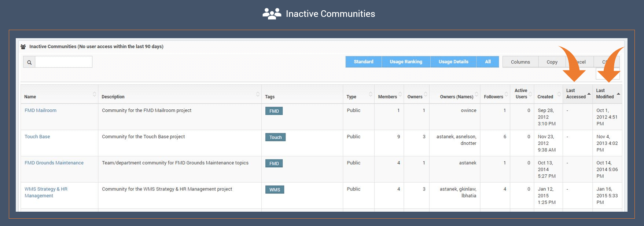Click the Name column sort icon
Screen dimensions: 644x226
[95, 94]
